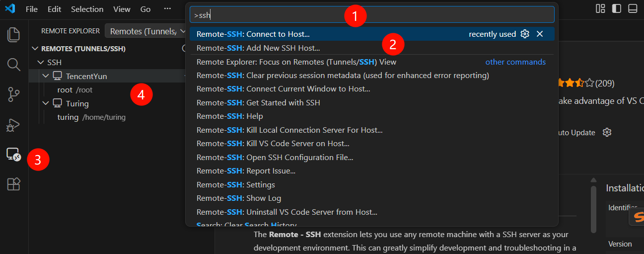Open the Go menu
The width and height of the screenshot is (644, 254).
coord(145,9)
